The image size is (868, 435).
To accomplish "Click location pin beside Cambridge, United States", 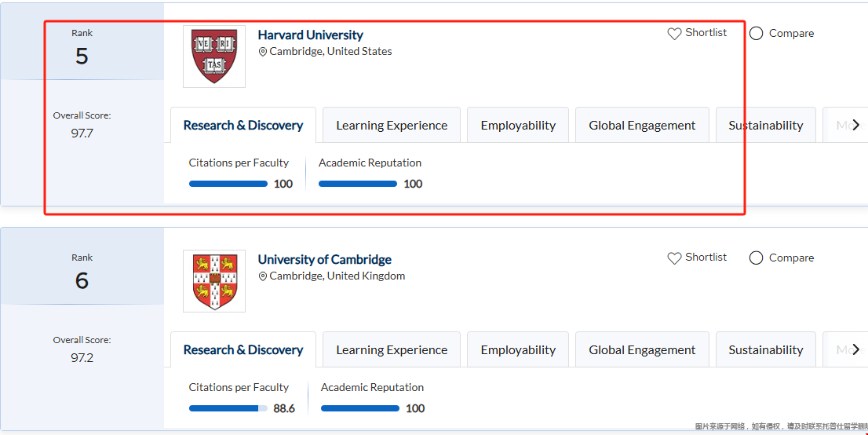I will point(263,52).
